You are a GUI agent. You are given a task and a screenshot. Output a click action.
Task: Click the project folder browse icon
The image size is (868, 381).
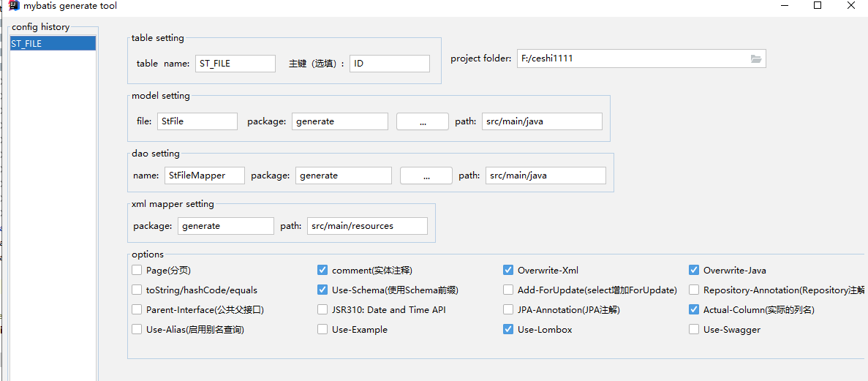click(x=756, y=59)
